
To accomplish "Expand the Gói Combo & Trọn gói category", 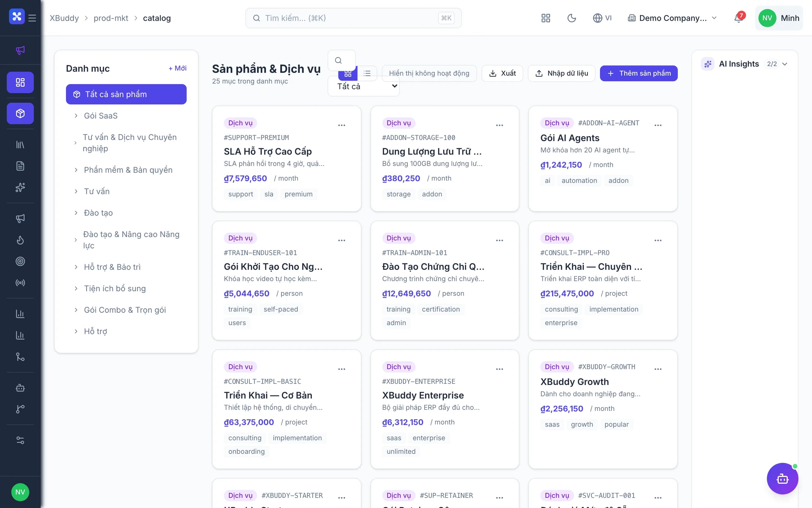I will [76, 310].
